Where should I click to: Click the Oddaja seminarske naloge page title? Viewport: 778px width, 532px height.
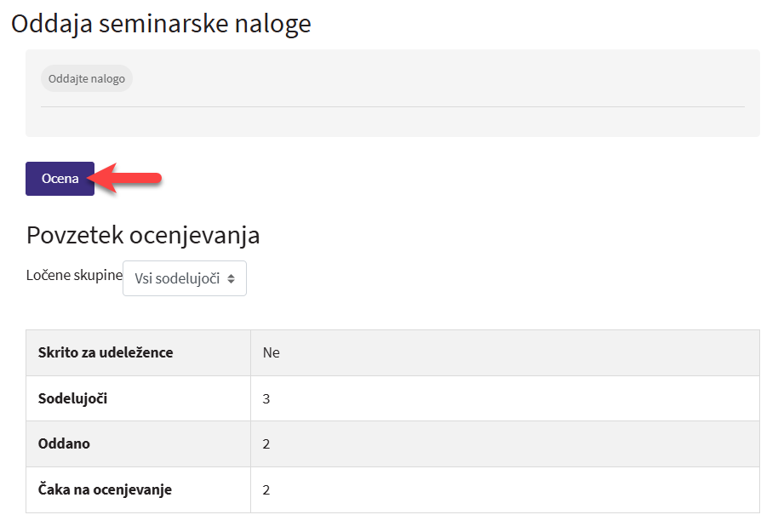click(x=161, y=24)
